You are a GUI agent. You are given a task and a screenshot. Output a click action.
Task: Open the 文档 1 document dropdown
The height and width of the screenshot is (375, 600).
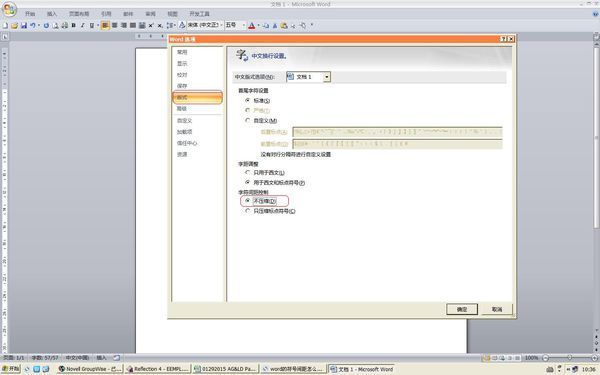pos(327,77)
